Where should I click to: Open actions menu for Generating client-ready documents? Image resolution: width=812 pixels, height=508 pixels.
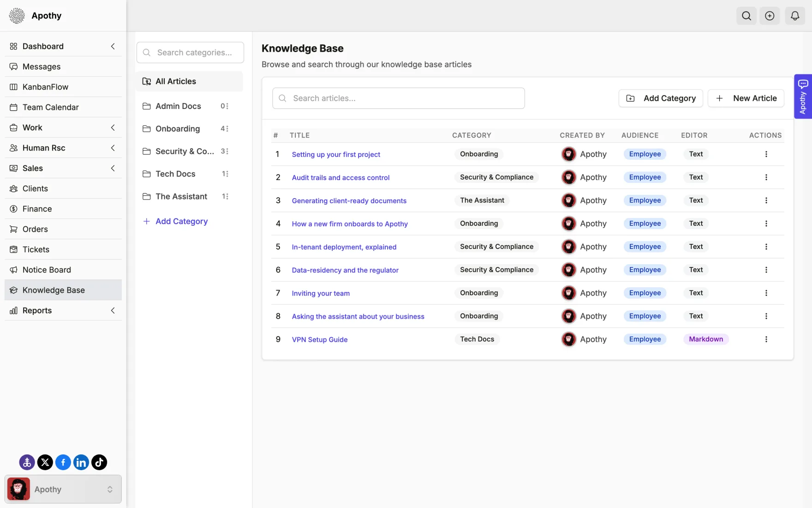tap(766, 200)
